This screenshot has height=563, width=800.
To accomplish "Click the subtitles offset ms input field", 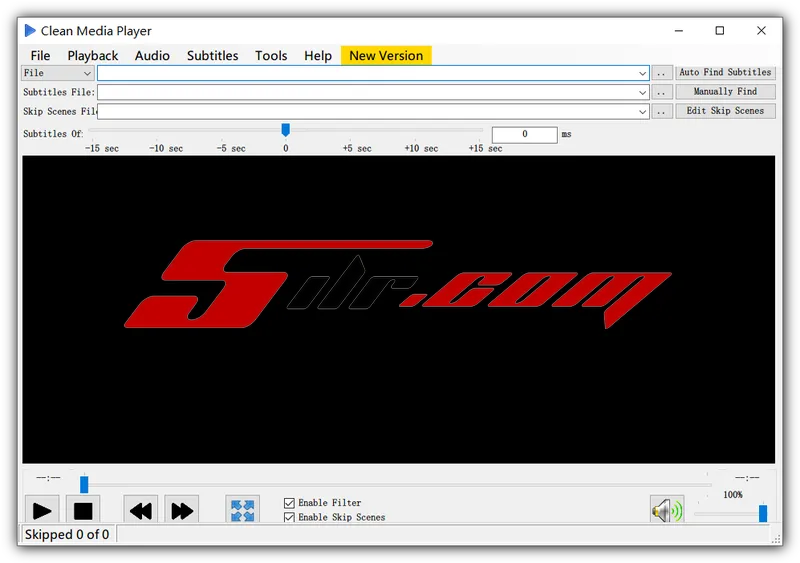I will (524, 134).
